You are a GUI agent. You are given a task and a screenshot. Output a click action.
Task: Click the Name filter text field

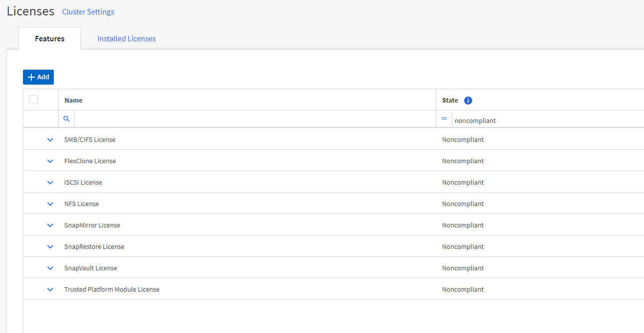[x=254, y=119]
